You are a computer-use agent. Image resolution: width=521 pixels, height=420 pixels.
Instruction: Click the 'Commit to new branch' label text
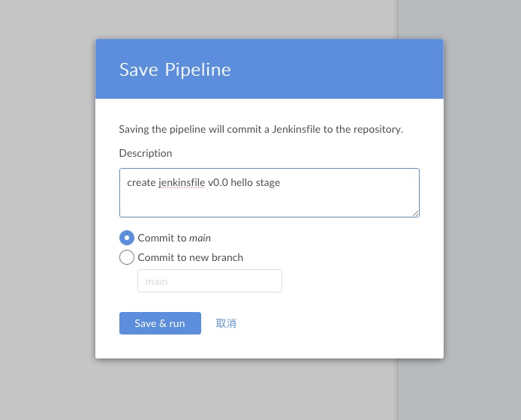pyautogui.click(x=191, y=257)
